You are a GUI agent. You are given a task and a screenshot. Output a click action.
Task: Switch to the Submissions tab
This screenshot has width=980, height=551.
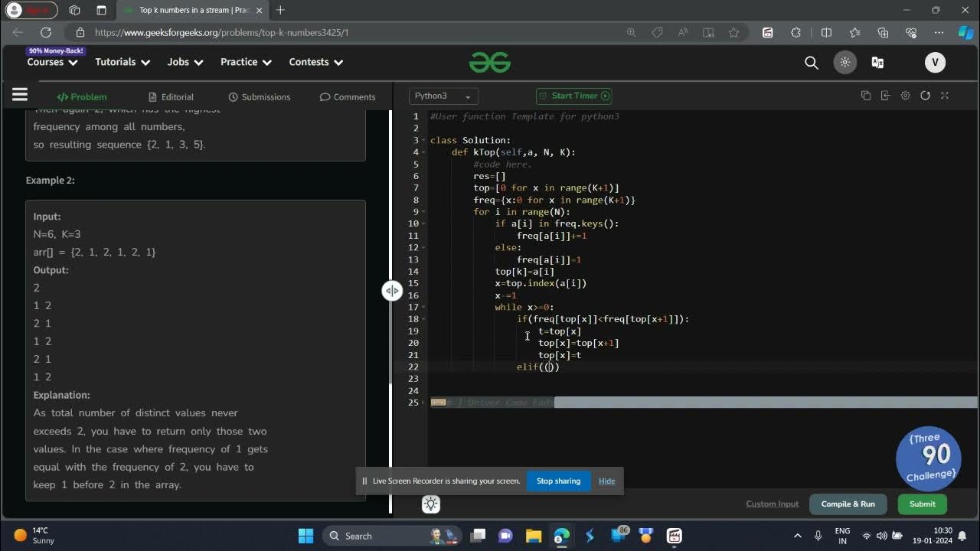(x=260, y=97)
